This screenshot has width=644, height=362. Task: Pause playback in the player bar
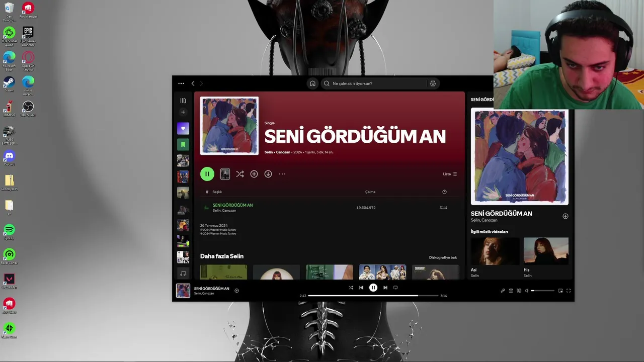(373, 288)
